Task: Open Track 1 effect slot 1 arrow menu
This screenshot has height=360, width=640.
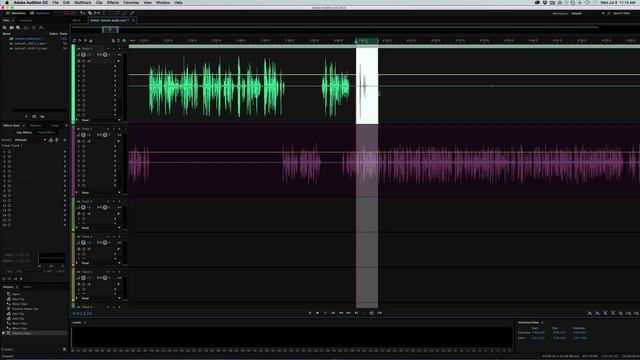Action: tap(116, 66)
